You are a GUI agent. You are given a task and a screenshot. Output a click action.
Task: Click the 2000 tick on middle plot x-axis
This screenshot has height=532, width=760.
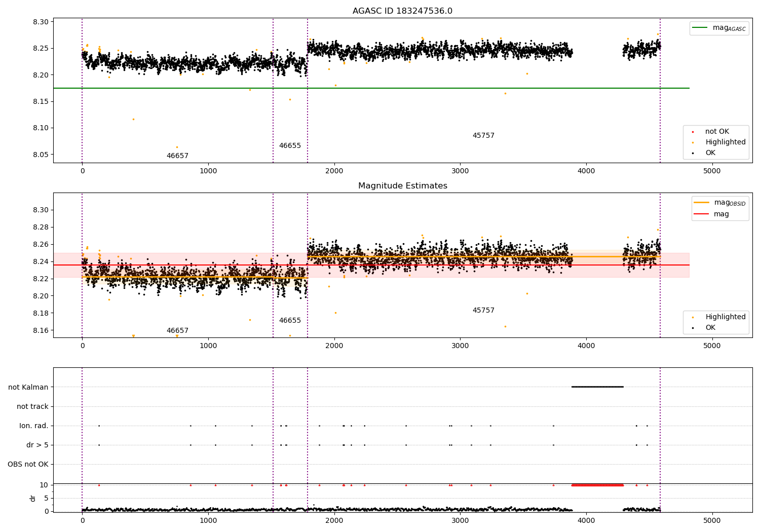(334, 346)
